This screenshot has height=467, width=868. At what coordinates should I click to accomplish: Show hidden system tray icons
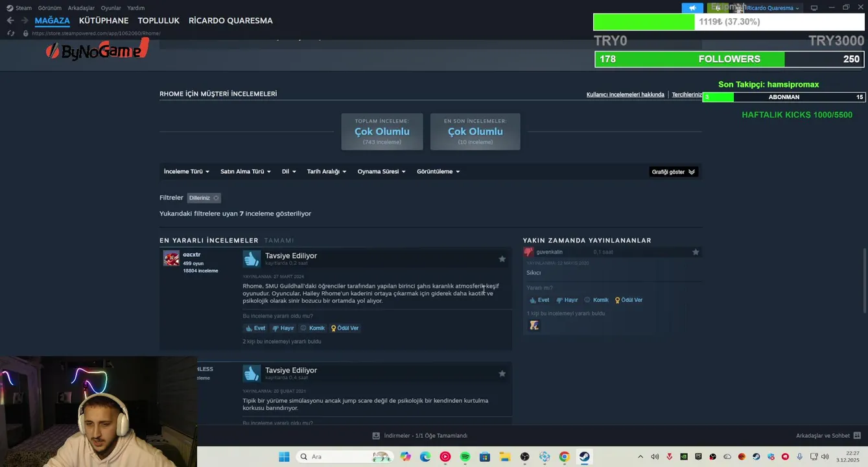point(640,457)
